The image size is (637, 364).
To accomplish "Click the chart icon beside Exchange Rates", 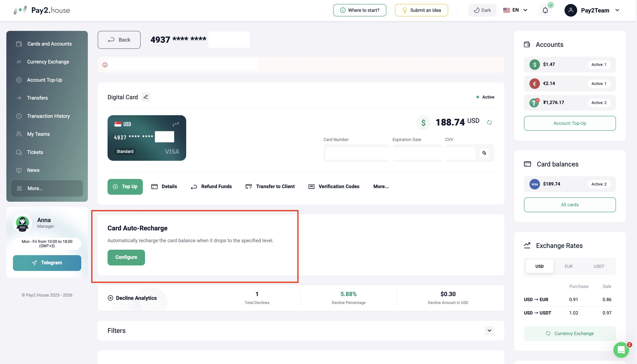I will click(x=527, y=246).
